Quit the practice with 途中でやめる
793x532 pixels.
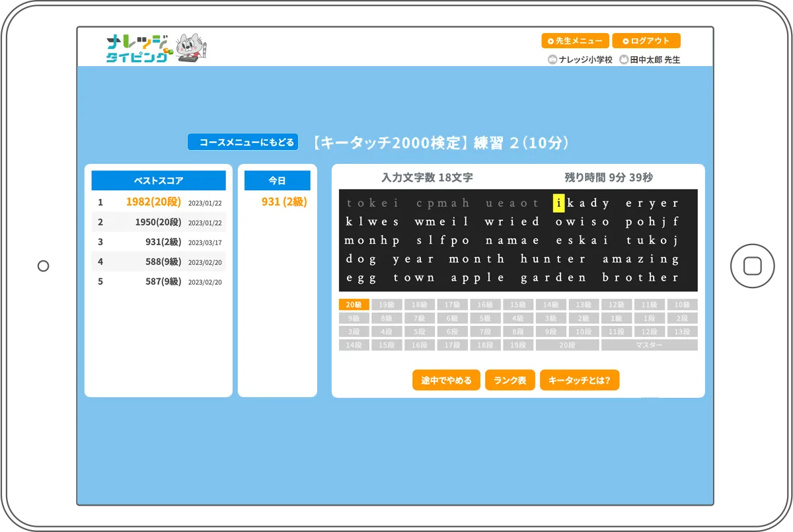446,380
